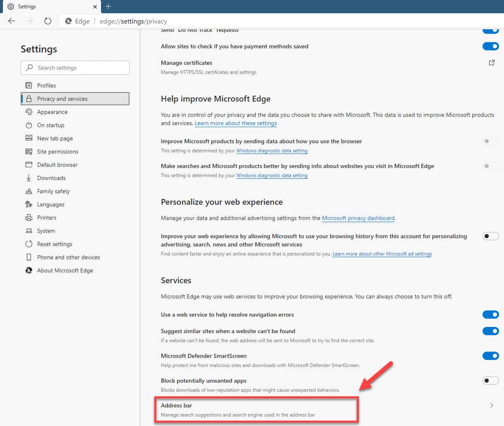This screenshot has width=504, height=426.
Task: Click the Services section heading
Action: tap(176, 280)
